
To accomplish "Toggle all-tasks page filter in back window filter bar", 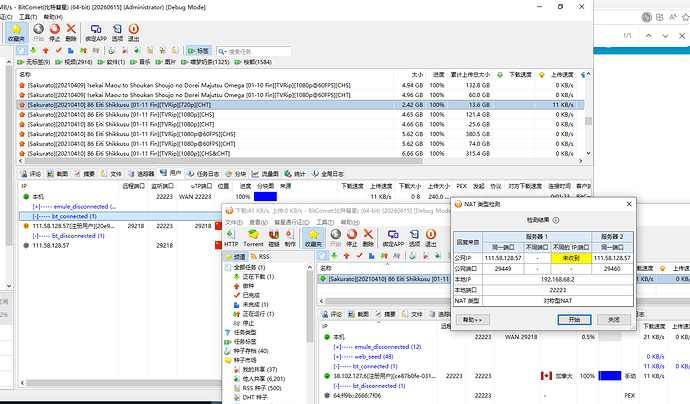I will pos(22,51).
